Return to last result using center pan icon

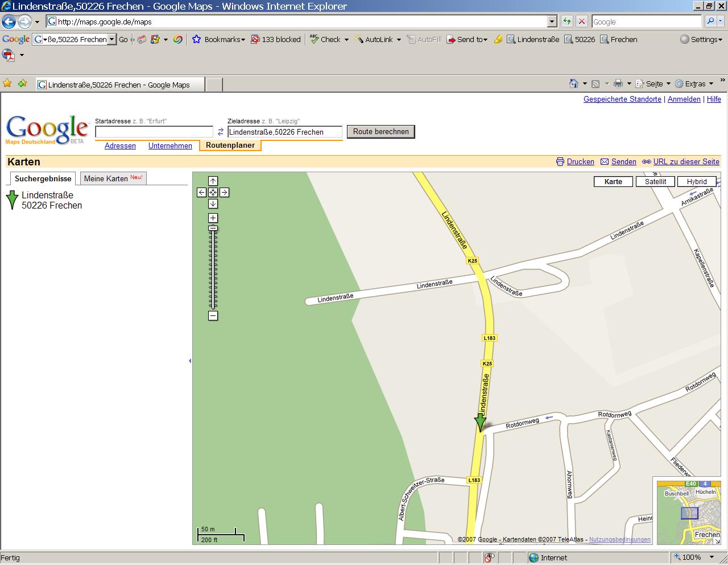coord(213,192)
